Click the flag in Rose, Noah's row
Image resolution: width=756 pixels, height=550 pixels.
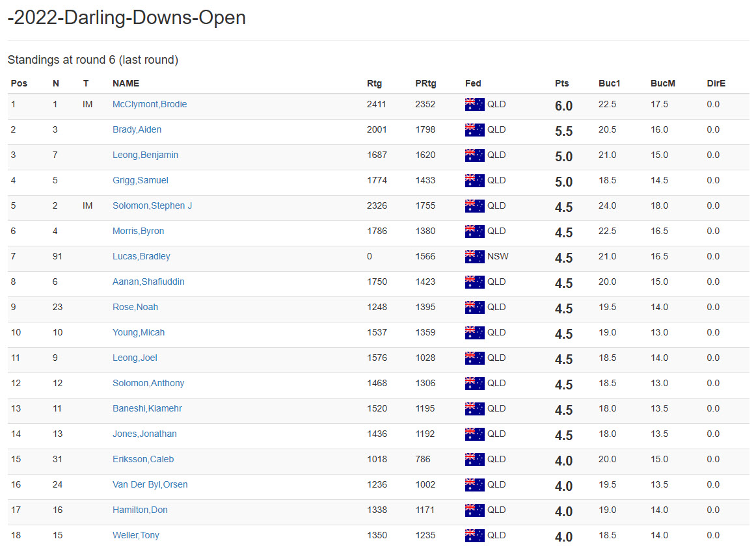pyautogui.click(x=475, y=308)
